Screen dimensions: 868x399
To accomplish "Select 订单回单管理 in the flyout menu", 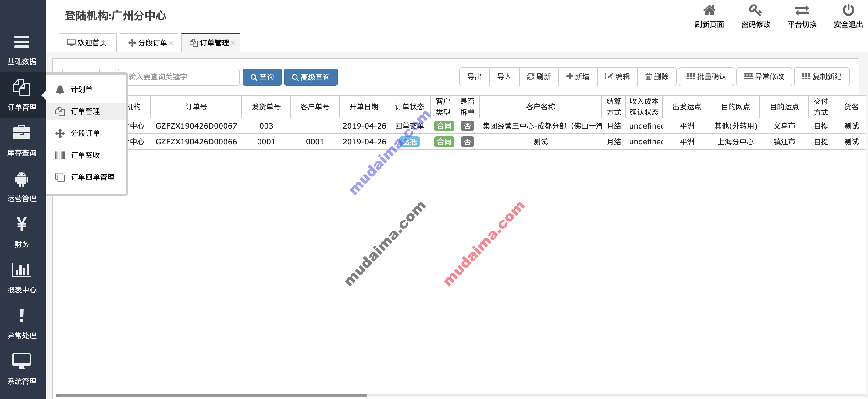I will [x=86, y=177].
